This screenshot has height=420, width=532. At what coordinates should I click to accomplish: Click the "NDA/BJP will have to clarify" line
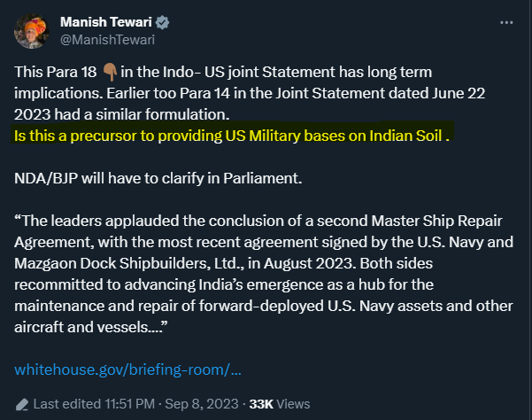click(159, 178)
